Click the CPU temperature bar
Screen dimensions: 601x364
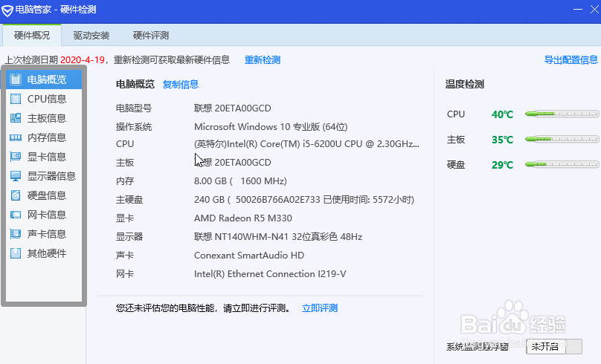click(562, 114)
